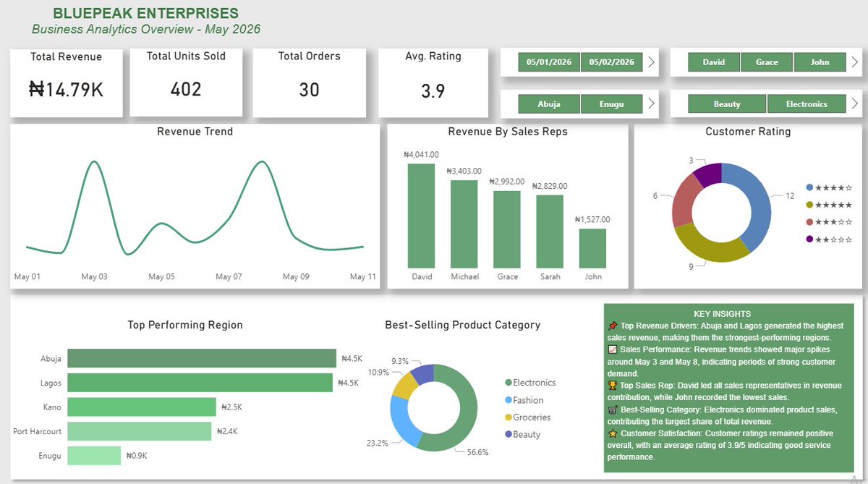Filter by the Enugu region button
Viewport: 868px width, 484px height.
pos(612,104)
